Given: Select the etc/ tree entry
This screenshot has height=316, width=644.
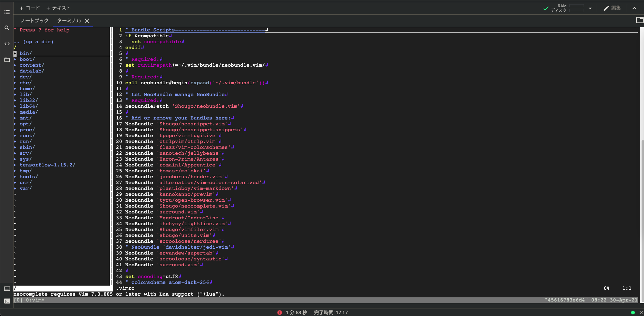Looking at the screenshot, I should [x=26, y=83].
